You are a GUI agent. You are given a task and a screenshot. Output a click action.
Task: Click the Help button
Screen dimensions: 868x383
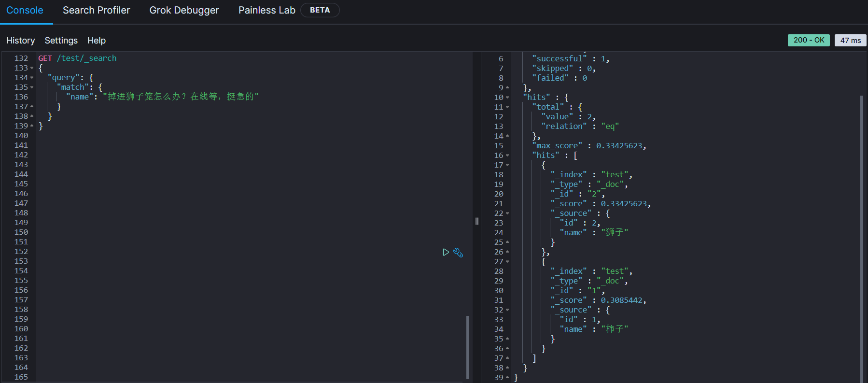pyautogui.click(x=96, y=41)
